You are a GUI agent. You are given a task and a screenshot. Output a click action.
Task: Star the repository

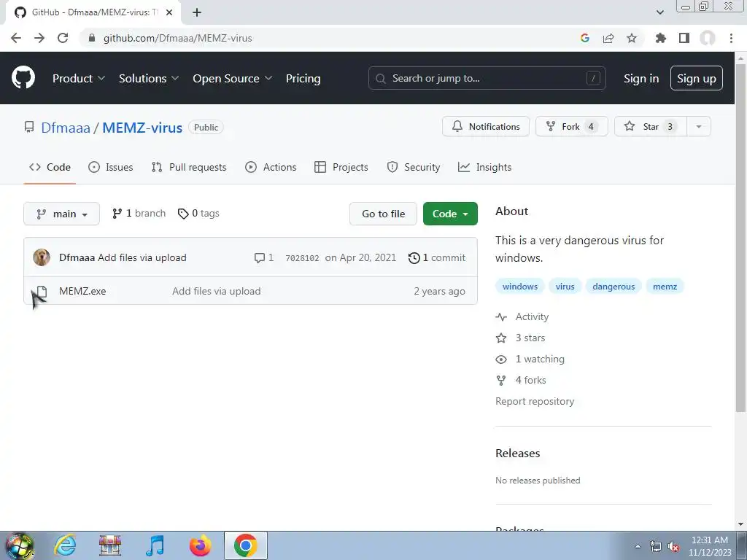click(650, 127)
